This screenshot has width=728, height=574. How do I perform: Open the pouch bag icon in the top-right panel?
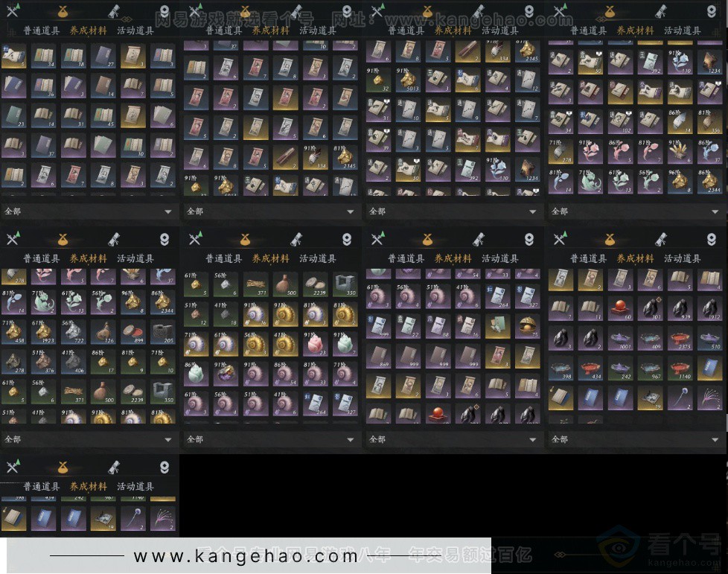pyautogui.click(x=610, y=10)
